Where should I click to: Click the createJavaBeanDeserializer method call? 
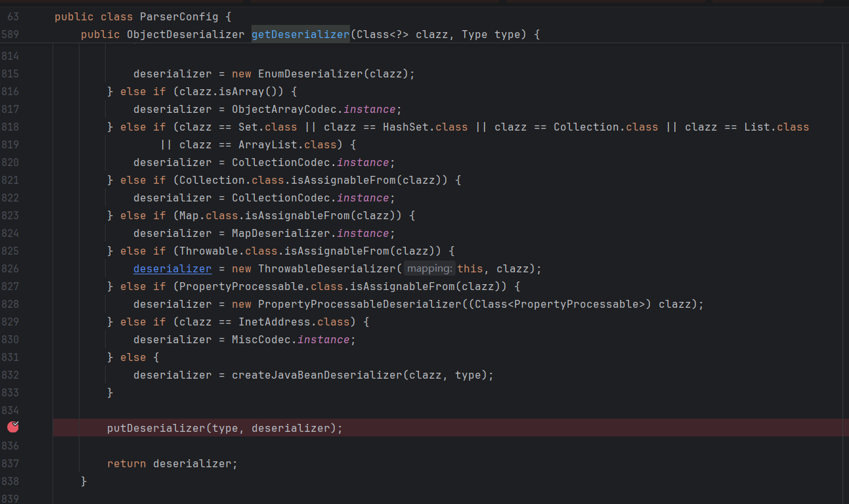click(316, 375)
